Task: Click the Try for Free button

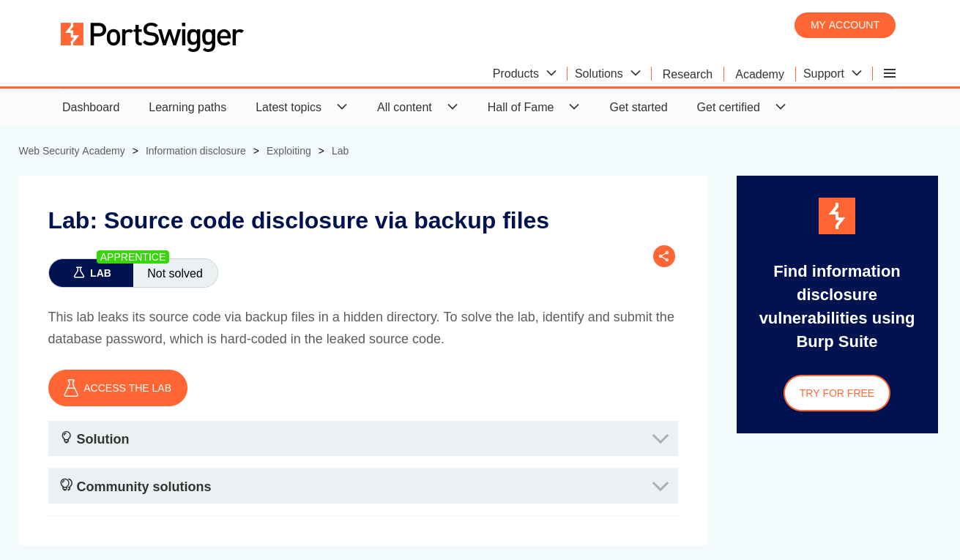Action: (x=837, y=393)
